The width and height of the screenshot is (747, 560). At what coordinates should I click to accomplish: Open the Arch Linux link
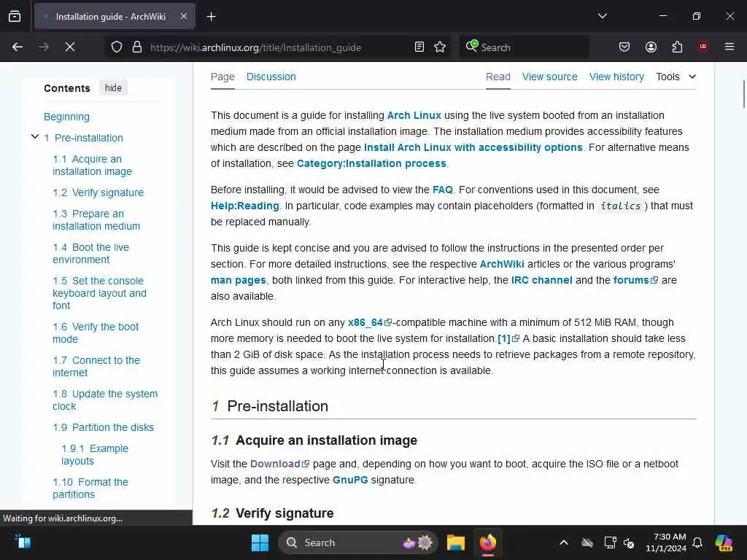(414, 116)
